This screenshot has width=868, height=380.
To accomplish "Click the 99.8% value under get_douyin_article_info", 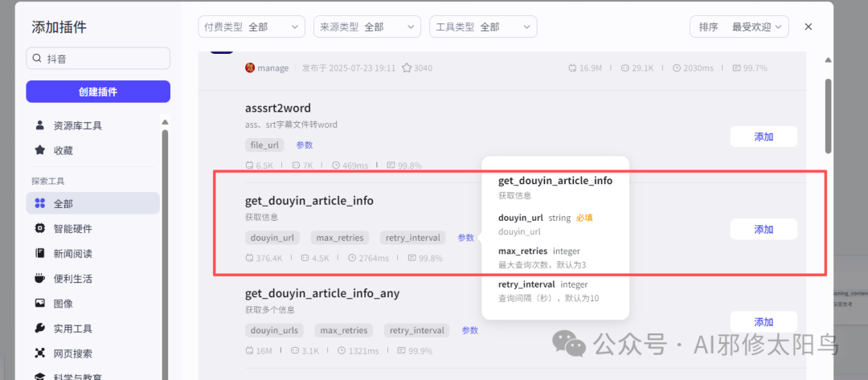I will point(431,258).
